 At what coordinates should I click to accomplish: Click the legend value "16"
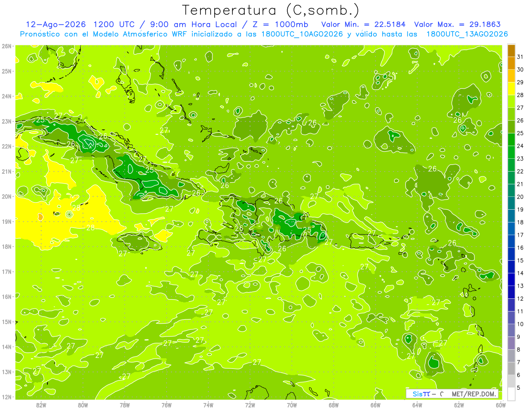point(520,248)
